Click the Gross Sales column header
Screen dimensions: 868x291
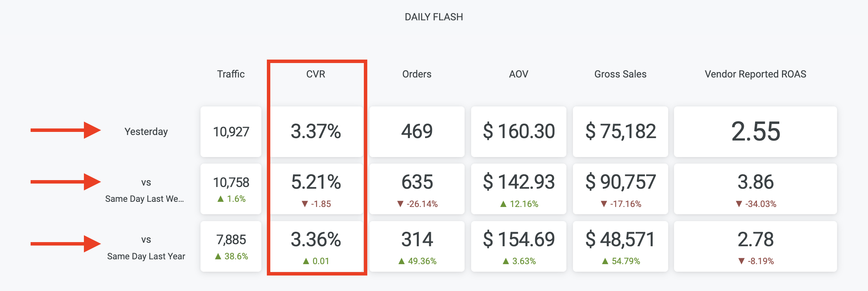pos(620,74)
